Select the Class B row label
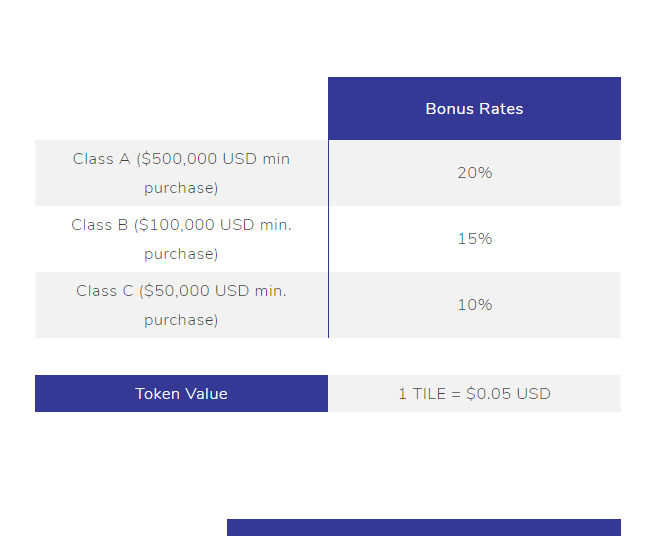The height and width of the screenshot is (536, 649). point(181,239)
